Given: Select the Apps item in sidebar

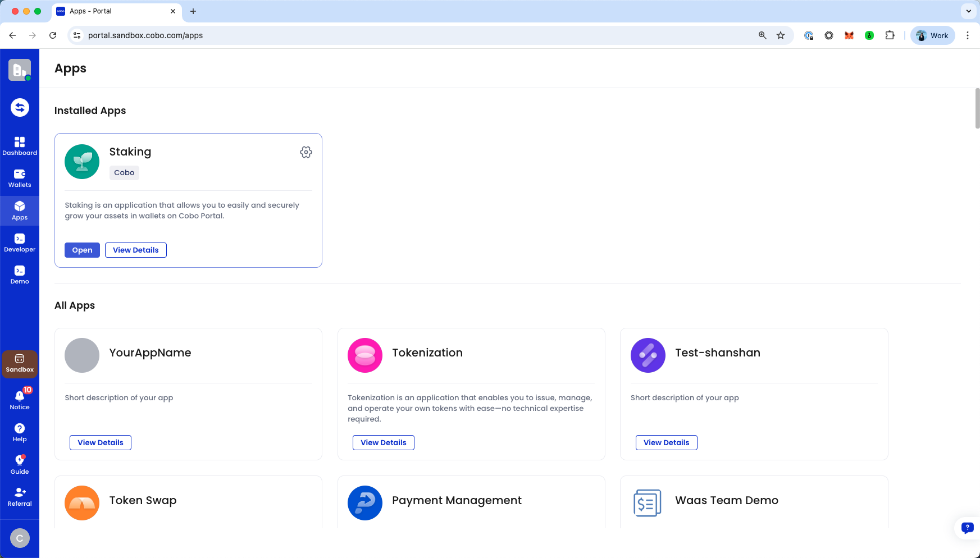Looking at the screenshot, I should click(20, 211).
